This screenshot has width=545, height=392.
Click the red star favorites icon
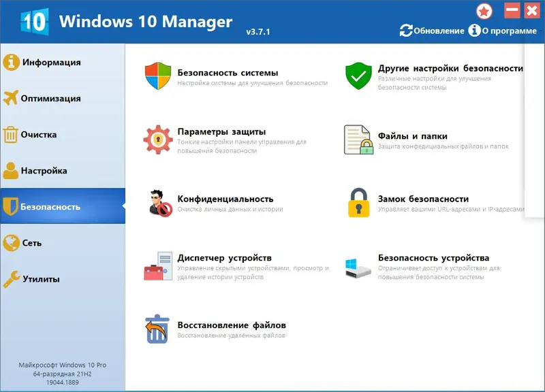(x=484, y=12)
